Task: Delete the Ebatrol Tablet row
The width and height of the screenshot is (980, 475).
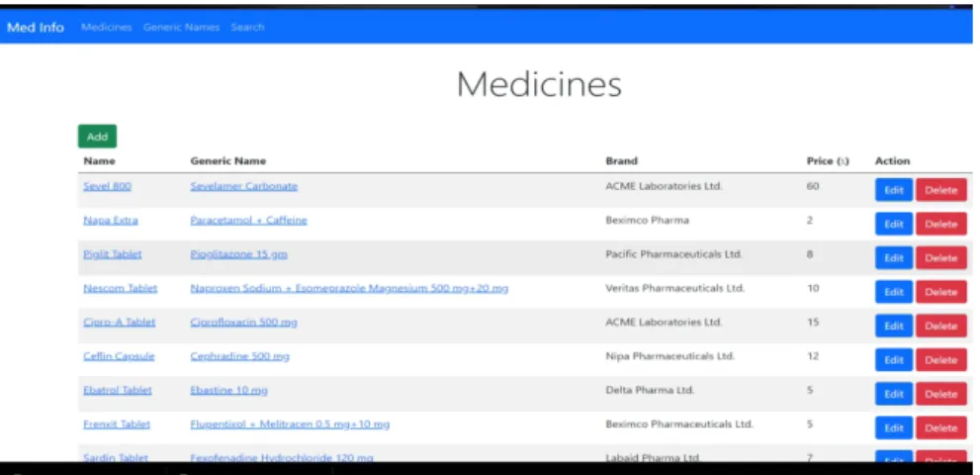Action: pos(940,394)
